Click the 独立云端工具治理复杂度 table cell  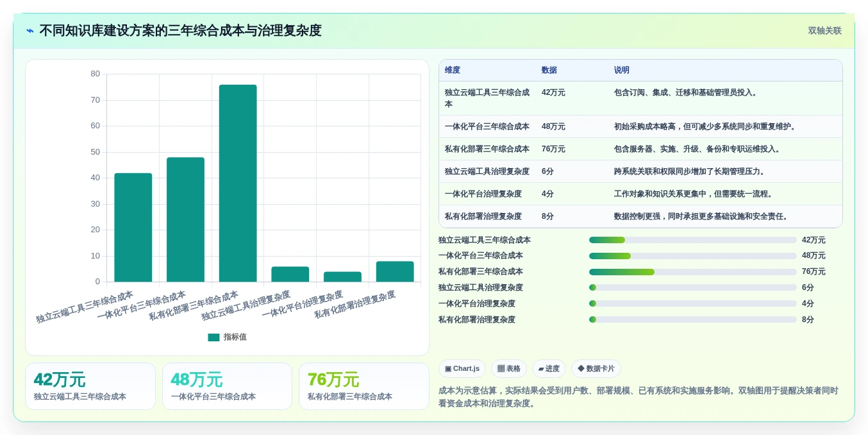487,171
